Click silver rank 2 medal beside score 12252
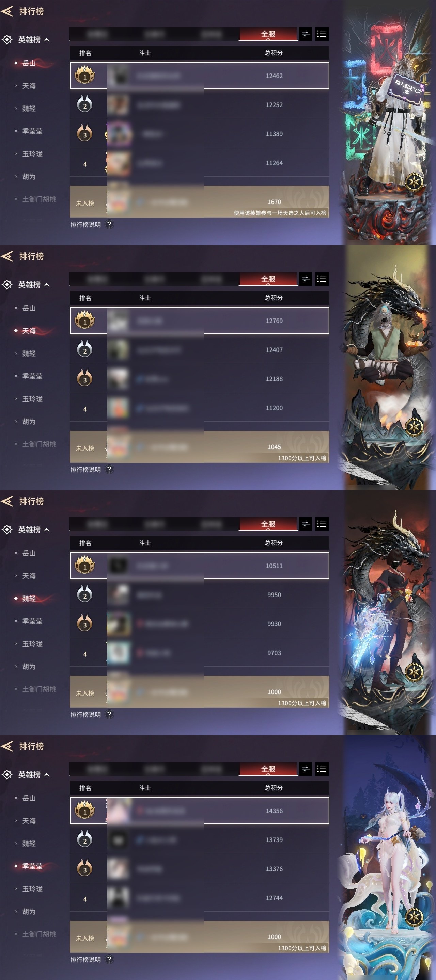The width and height of the screenshot is (436, 980). click(84, 104)
